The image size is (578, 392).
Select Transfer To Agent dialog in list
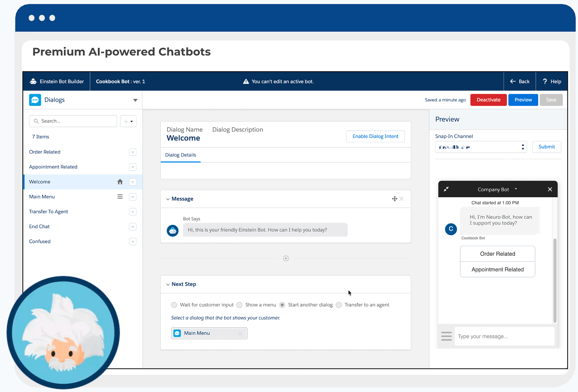coord(48,212)
